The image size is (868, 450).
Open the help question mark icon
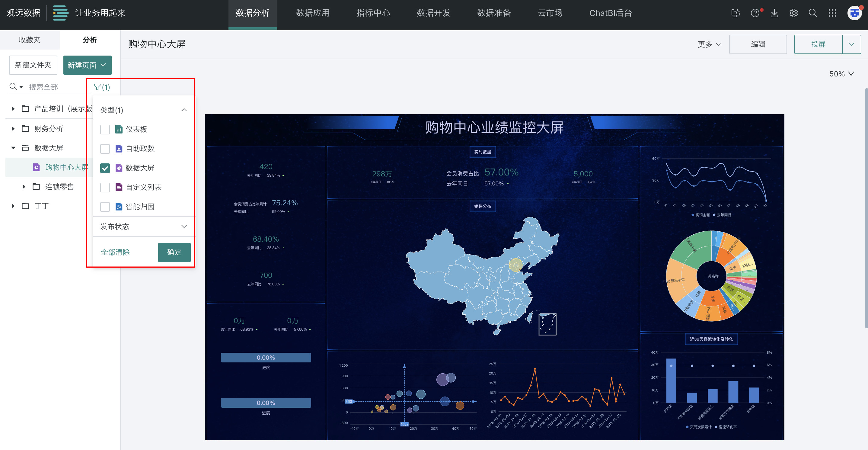point(755,13)
